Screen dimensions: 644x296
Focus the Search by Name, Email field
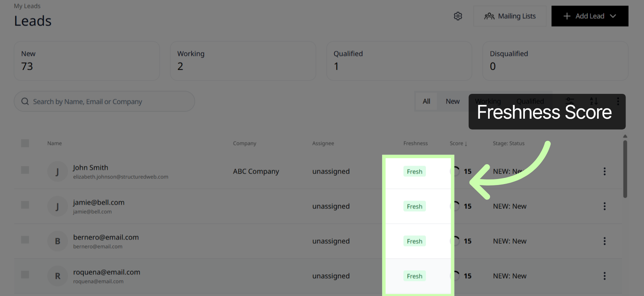coord(104,101)
